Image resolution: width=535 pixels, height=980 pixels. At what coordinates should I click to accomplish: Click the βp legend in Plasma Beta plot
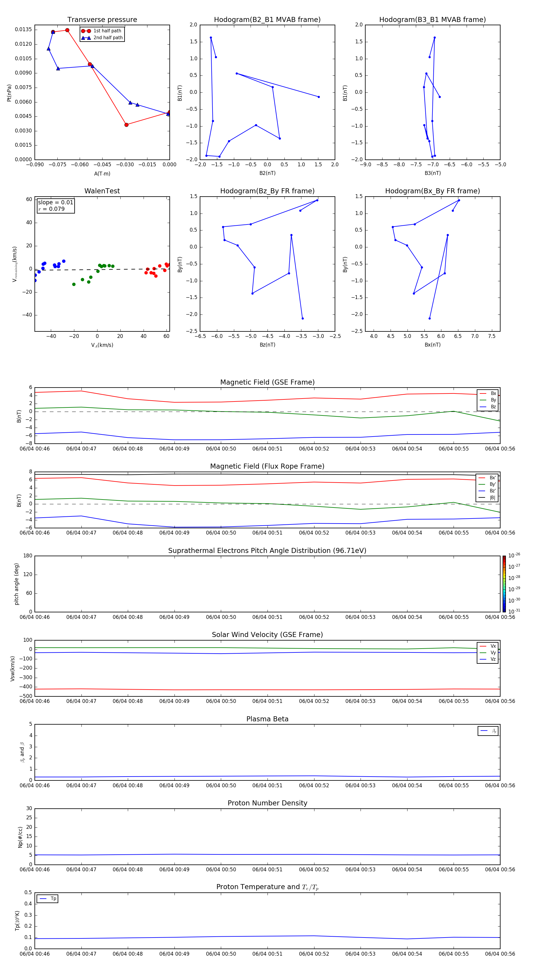point(488,731)
